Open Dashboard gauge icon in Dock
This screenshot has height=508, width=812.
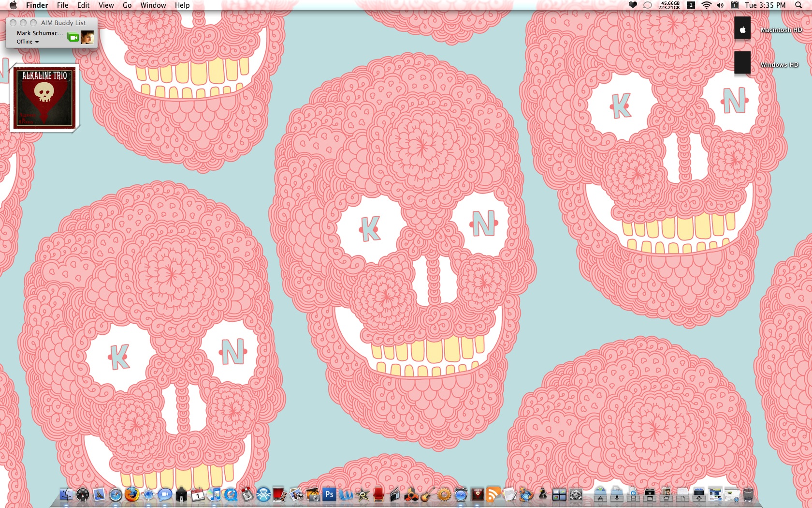point(83,494)
